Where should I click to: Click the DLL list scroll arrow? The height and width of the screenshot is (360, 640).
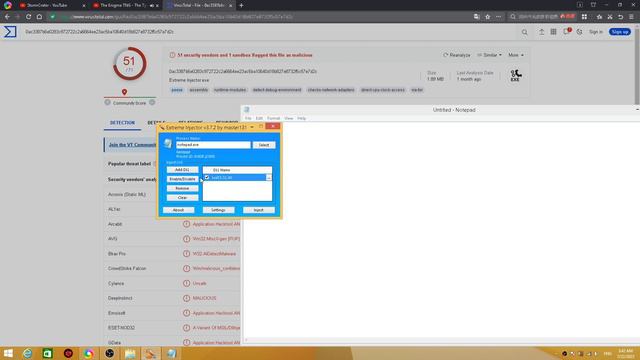[x=269, y=178]
